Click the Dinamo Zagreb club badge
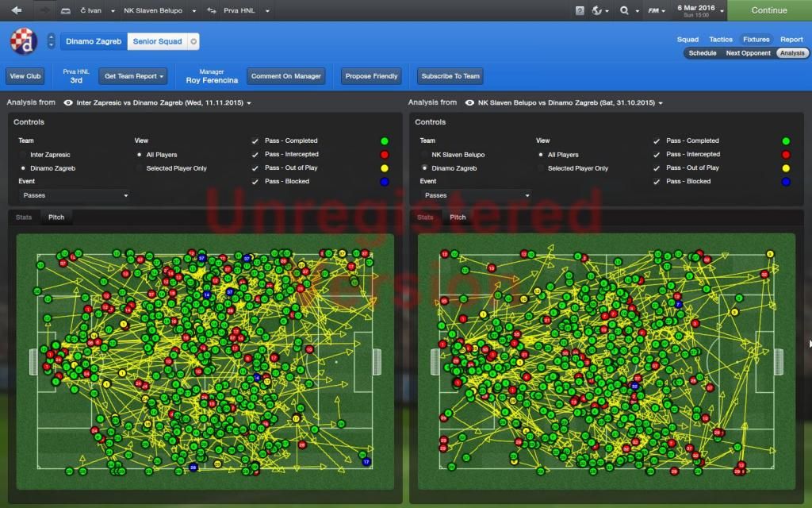The image size is (812, 508). click(x=24, y=41)
